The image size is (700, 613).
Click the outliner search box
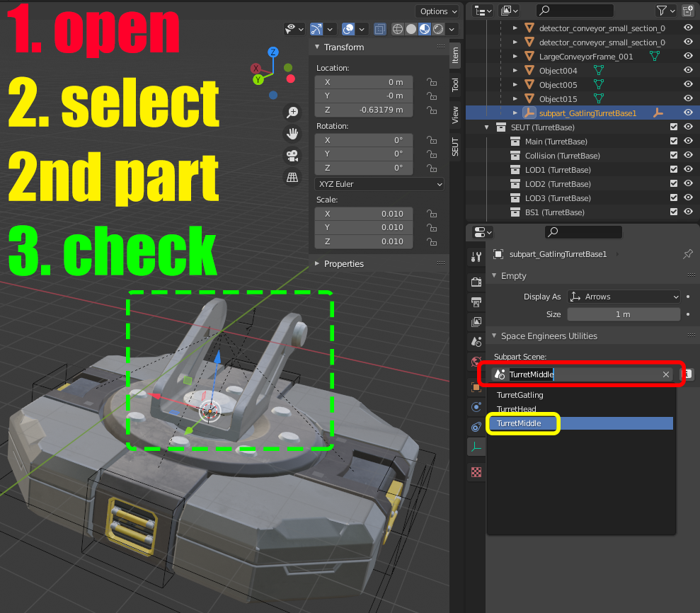click(575, 11)
